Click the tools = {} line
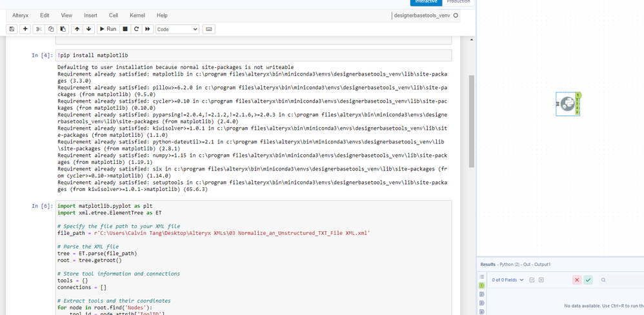This screenshot has height=315, width=644. [x=73, y=281]
